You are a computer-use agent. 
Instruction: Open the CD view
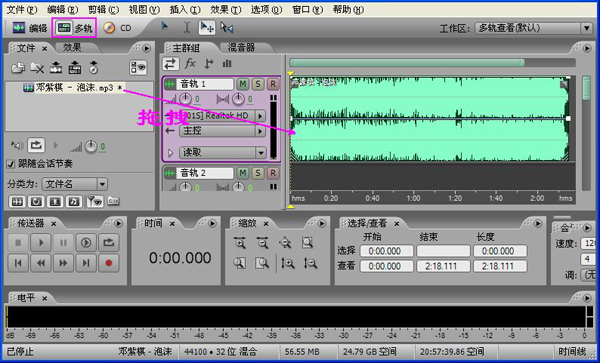click(117, 28)
